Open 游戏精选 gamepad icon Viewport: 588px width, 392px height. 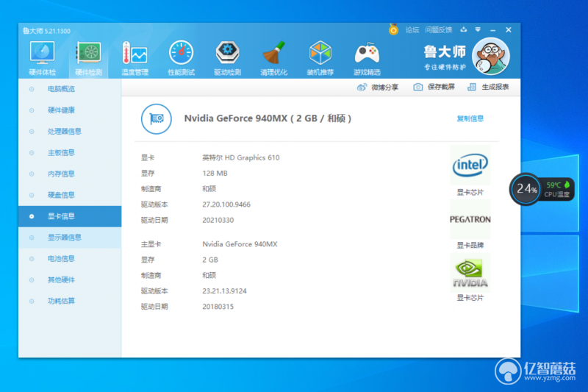pos(367,58)
